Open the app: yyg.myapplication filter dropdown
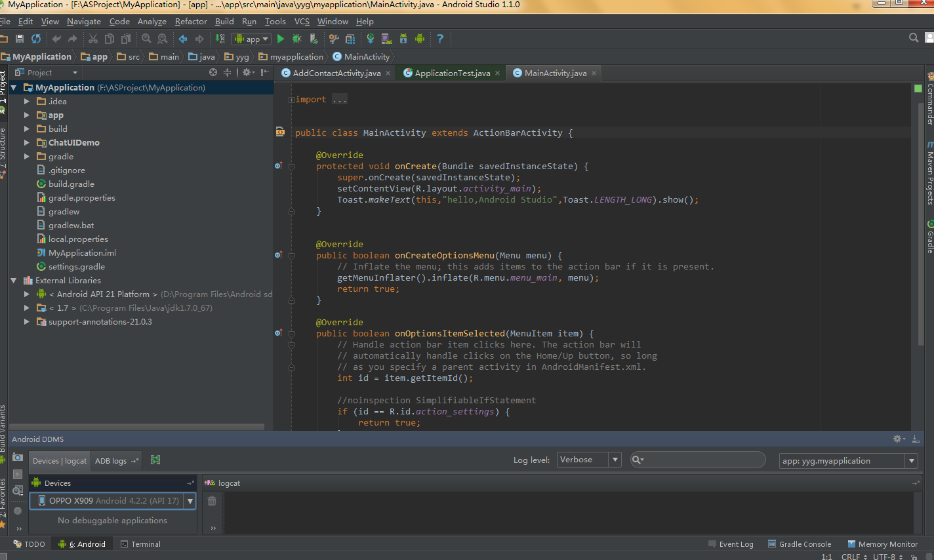Viewport: 934px width, 560px height. (x=848, y=461)
